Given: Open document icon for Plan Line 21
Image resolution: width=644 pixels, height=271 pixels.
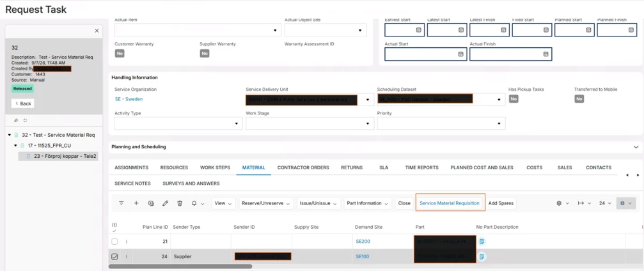Looking at the screenshot, I should pyautogui.click(x=482, y=242).
